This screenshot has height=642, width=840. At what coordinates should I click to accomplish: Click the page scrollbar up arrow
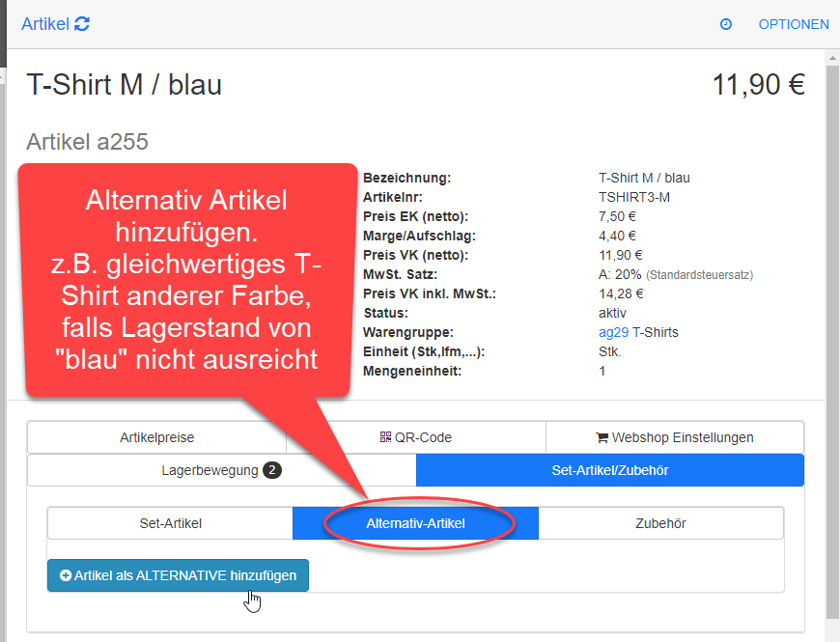[x=832, y=57]
